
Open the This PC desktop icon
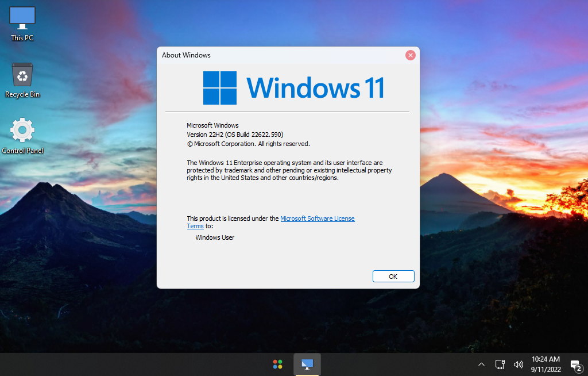click(x=22, y=24)
